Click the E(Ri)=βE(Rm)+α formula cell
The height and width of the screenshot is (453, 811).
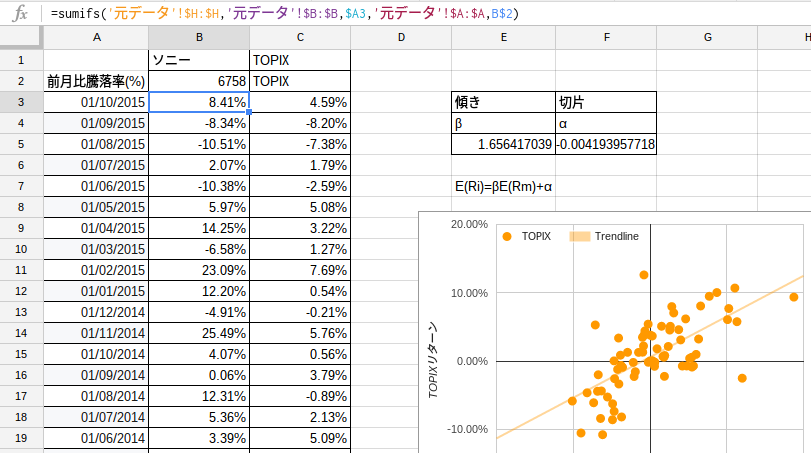click(x=503, y=186)
